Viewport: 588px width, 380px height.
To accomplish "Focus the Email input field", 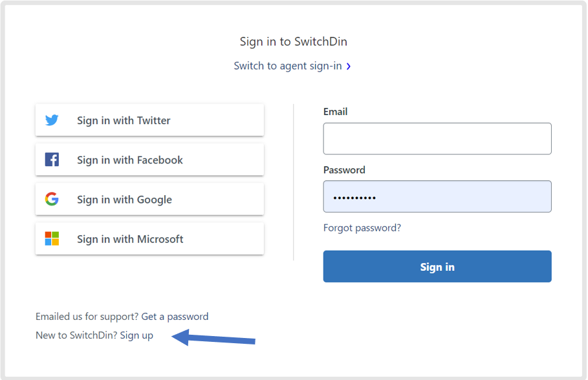I will 437,139.
